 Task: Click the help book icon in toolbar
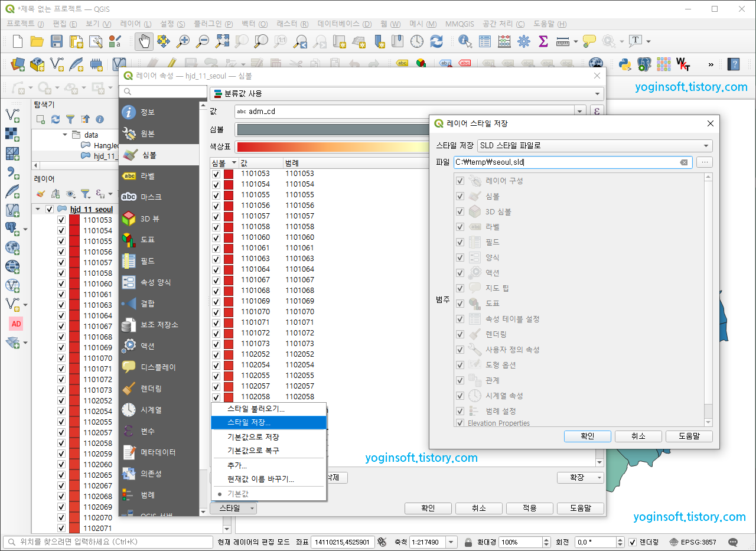pyautogui.click(x=734, y=64)
